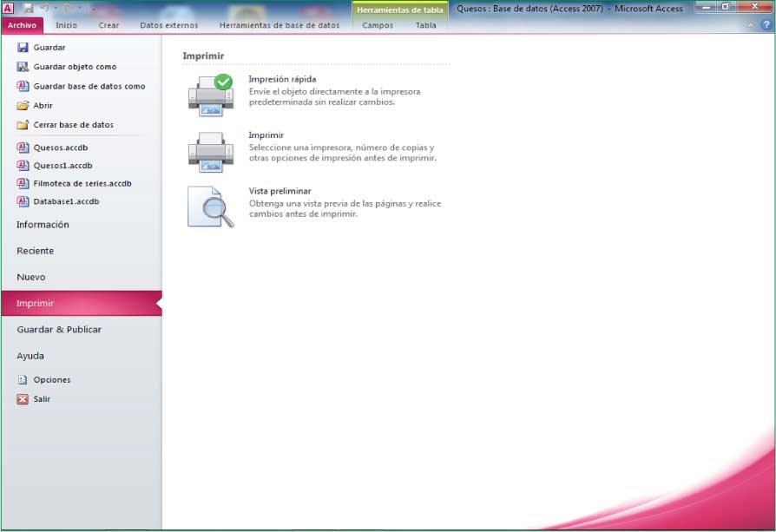The width and height of the screenshot is (776, 532).
Task: Click the Access application icon in title bar
Action: 9,8
